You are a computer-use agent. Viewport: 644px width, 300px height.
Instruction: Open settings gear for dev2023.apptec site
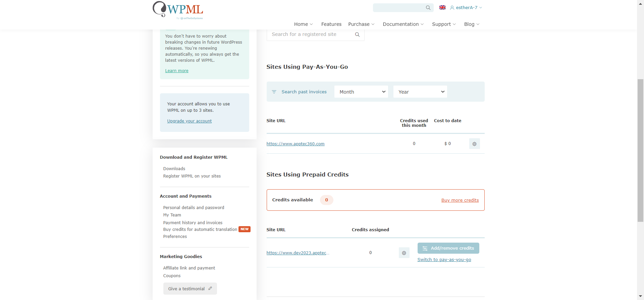click(x=404, y=253)
